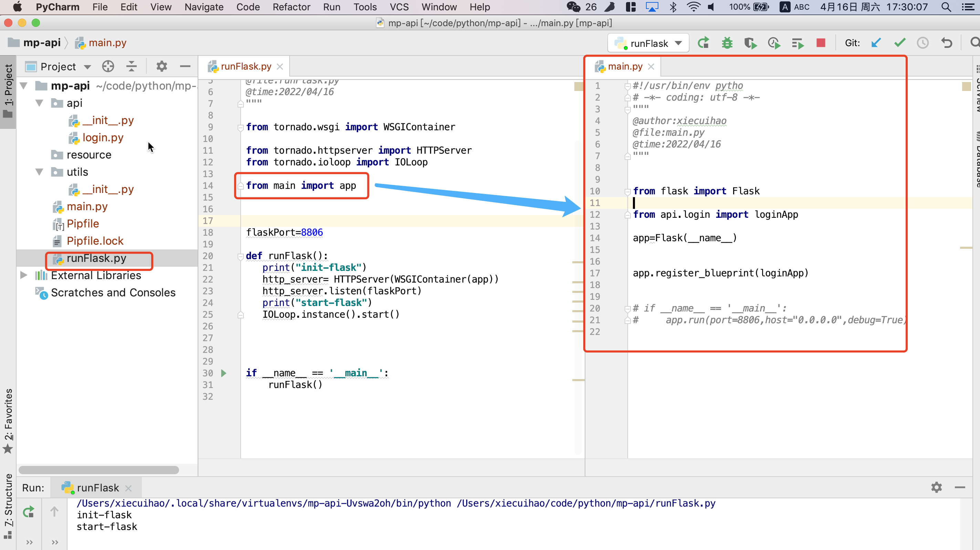Click the locate-file crosshair icon in Project panel

click(x=108, y=66)
